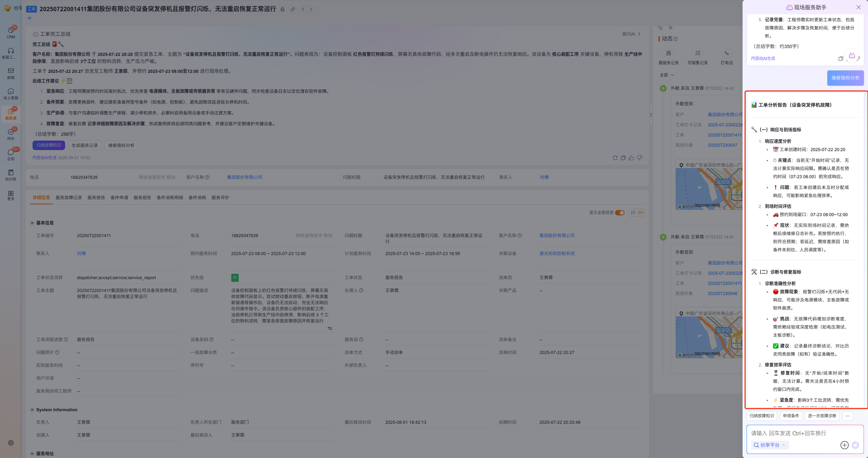Click the 进一步故障诊断 suggestion button
Viewport: 868px width, 458px height.
click(x=822, y=416)
